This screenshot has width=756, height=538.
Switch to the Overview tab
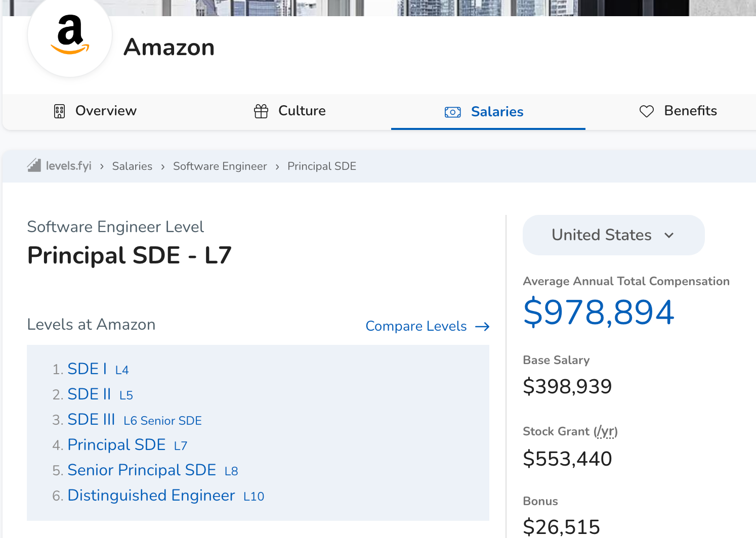(x=106, y=111)
